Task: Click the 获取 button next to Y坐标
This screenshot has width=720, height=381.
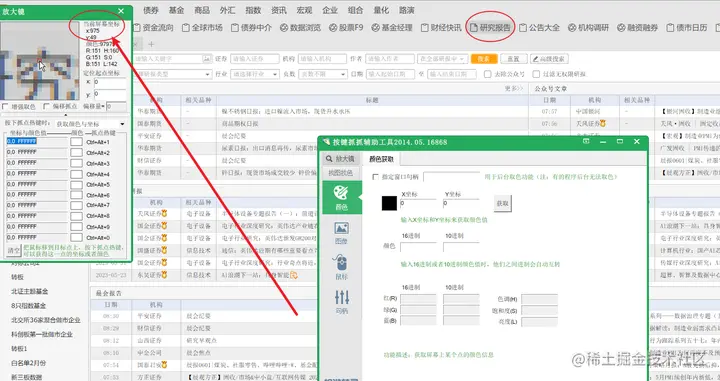Action: point(503,203)
